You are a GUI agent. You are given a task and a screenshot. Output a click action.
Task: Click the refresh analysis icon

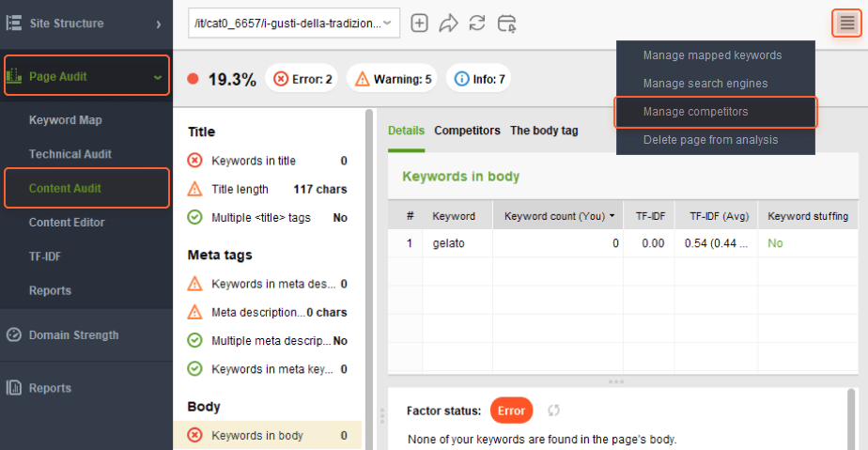pyautogui.click(x=476, y=23)
